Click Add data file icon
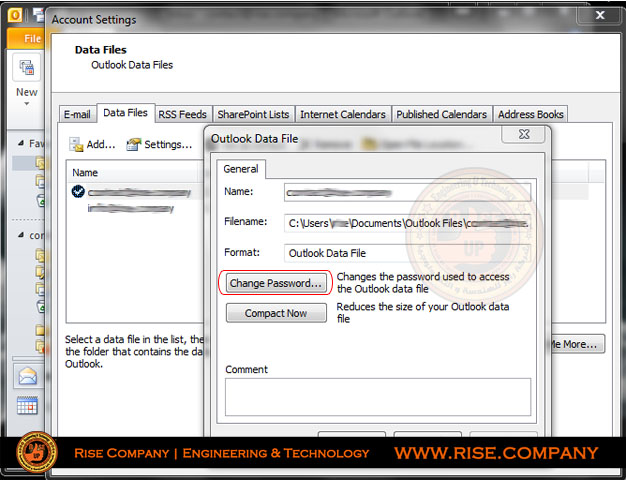The height and width of the screenshot is (480, 626). pyautogui.click(x=76, y=145)
